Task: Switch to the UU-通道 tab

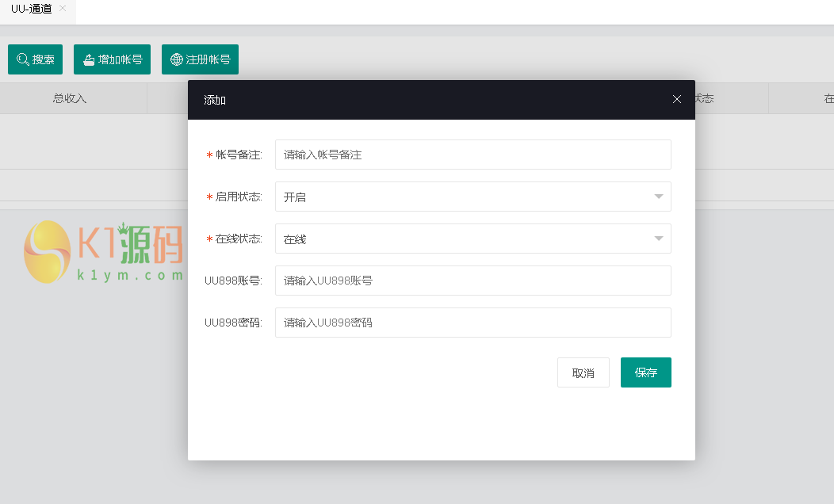Action: tap(32, 9)
